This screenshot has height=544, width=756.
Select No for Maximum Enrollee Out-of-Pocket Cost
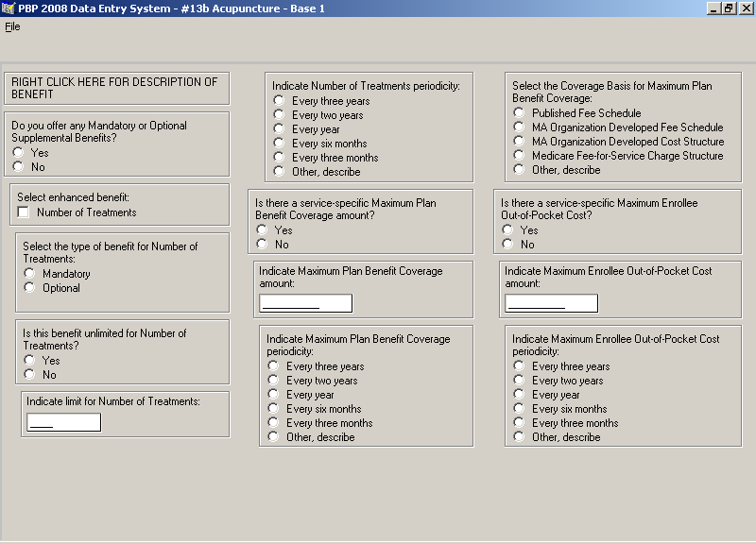coord(507,245)
